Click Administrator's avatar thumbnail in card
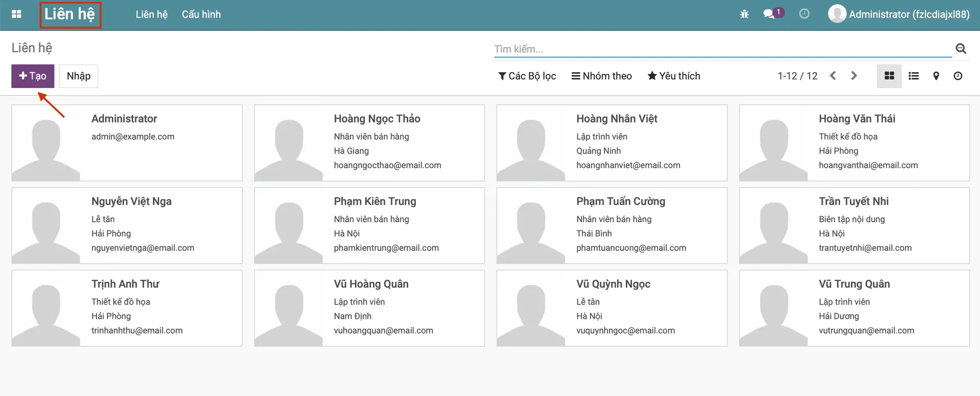980x396 pixels. click(46, 143)
